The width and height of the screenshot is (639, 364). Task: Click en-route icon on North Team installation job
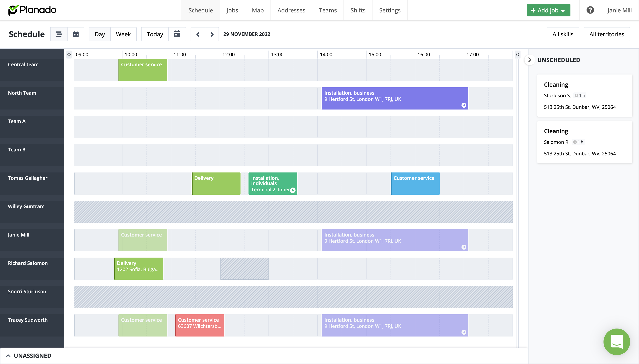point(464,105)
